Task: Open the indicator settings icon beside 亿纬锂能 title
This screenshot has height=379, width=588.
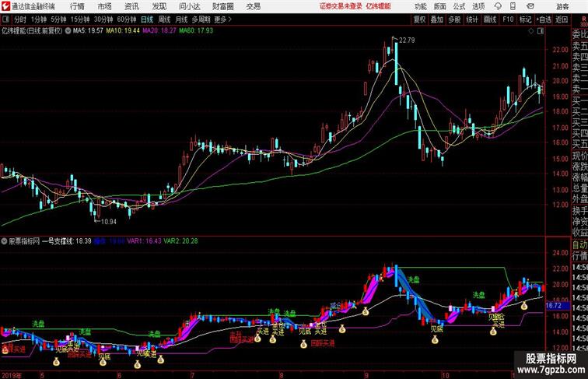Action: pyautogui.click(x=68, y=31)
